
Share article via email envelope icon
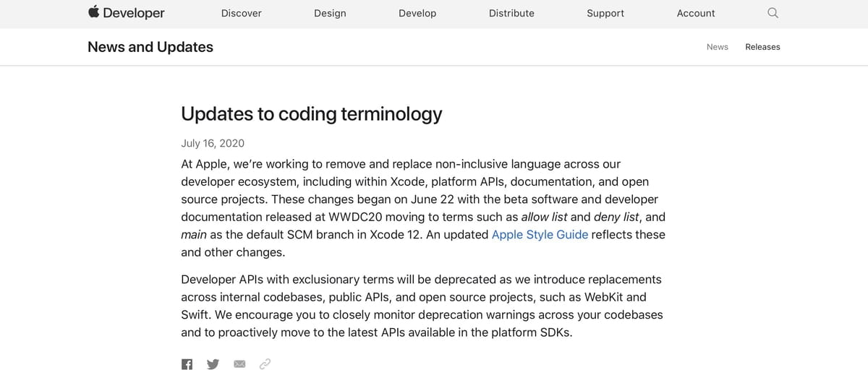pos(239,364)
